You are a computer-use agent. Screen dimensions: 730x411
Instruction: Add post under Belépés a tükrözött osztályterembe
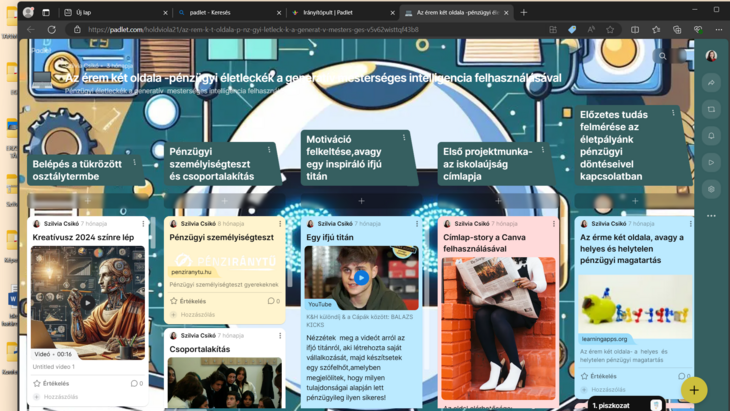point(88,201)
